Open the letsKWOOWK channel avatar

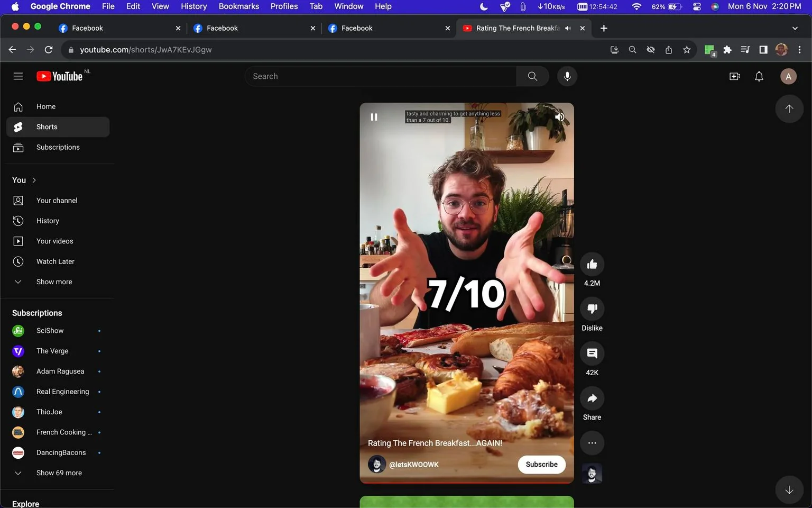tap(376, 464)
